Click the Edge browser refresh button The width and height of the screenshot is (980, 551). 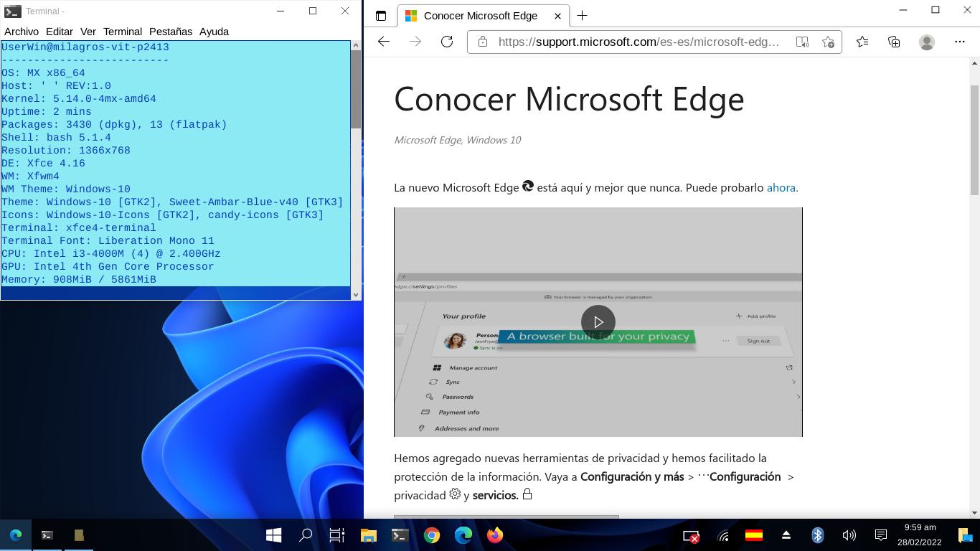pyautogui.click(x=447, y=42)
